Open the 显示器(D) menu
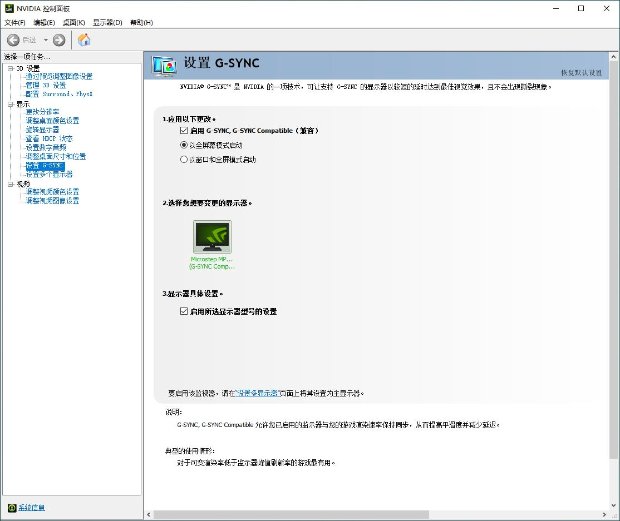 click(x=108, y=23)
